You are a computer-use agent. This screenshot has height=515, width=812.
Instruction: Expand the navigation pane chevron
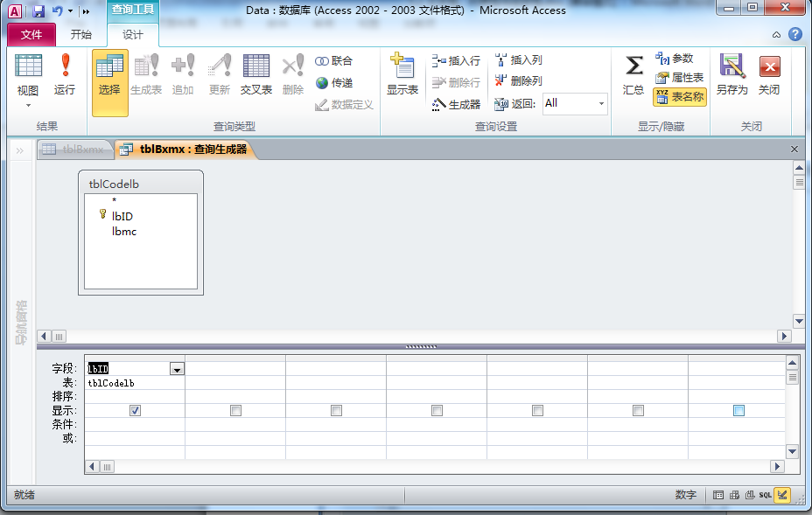coord(19,150)
